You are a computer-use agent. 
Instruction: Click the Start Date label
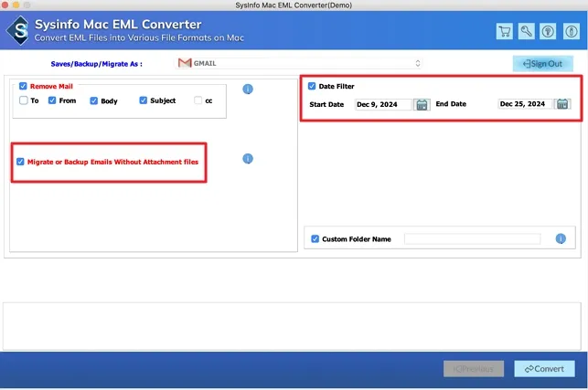pos(326,104)
